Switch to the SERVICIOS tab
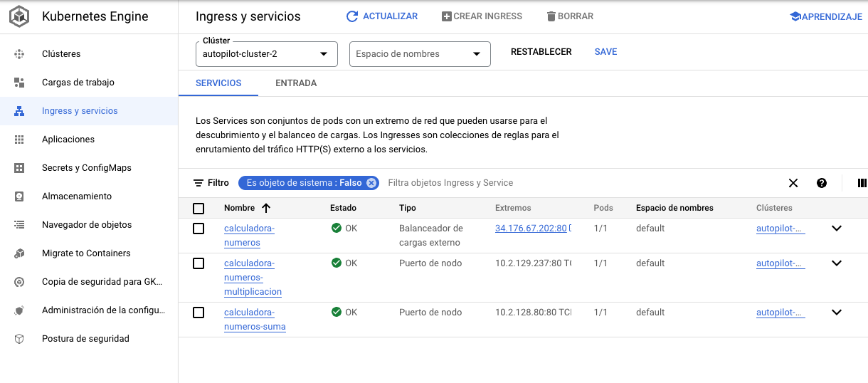The height and width of the screenshot is (383, 868). pos(218,83)
